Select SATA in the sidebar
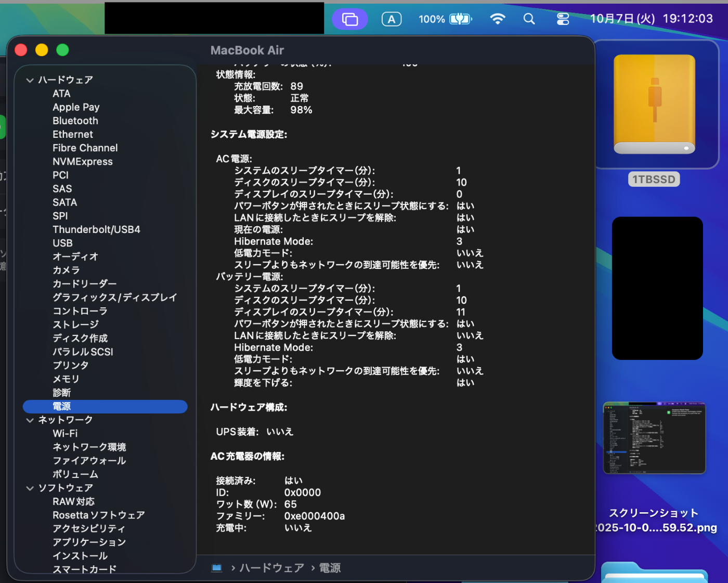The width and height of the screenshot is (728, 583). pyautogui.click(x=65, y=202)
